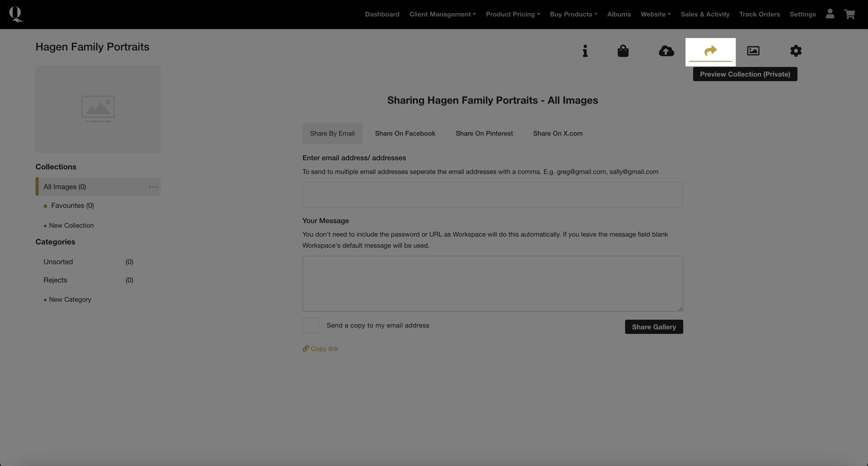Click the cloud upload icon
This screenshot has width=868, height=466.
[x=666, y=51]
